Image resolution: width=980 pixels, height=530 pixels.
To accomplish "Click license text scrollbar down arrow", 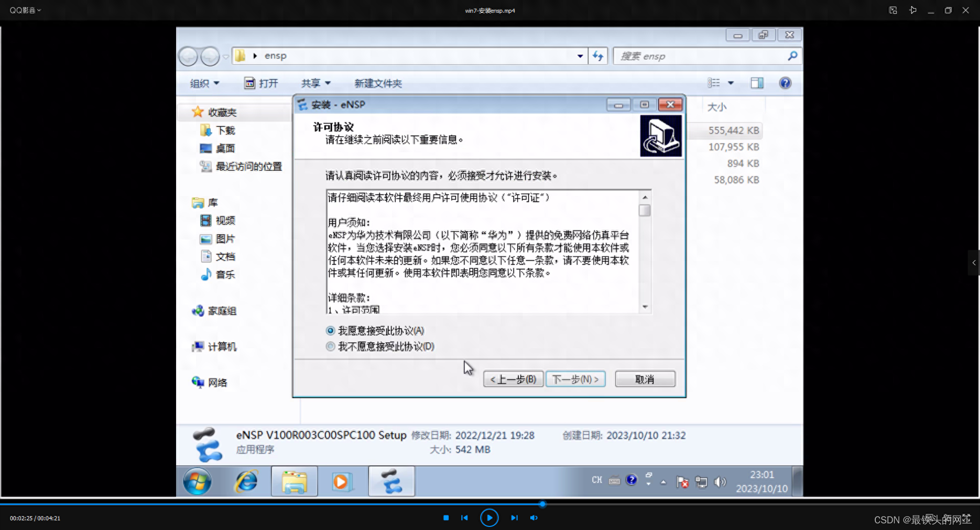I will click(x=645, y=307).
